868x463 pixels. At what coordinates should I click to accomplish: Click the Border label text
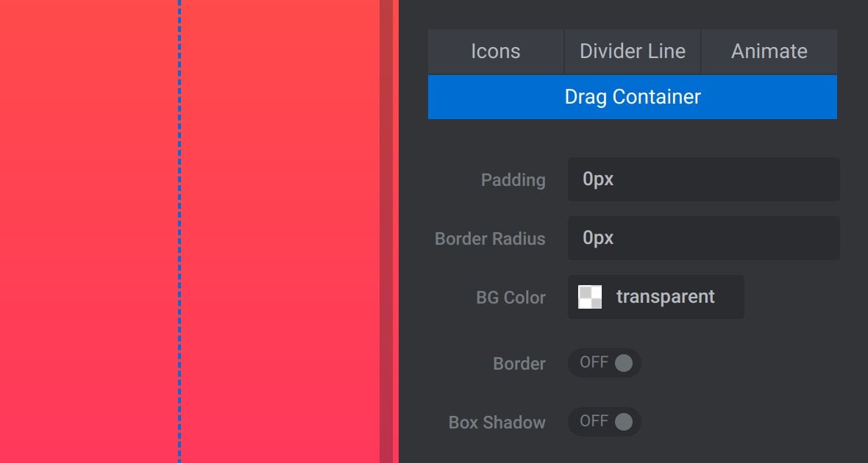(x=519, y=364)
